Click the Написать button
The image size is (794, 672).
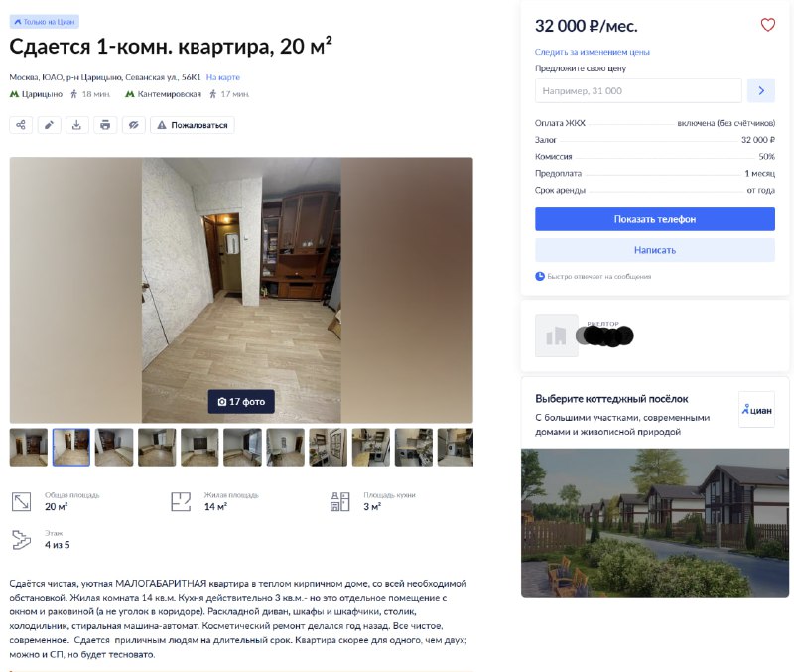655,250
